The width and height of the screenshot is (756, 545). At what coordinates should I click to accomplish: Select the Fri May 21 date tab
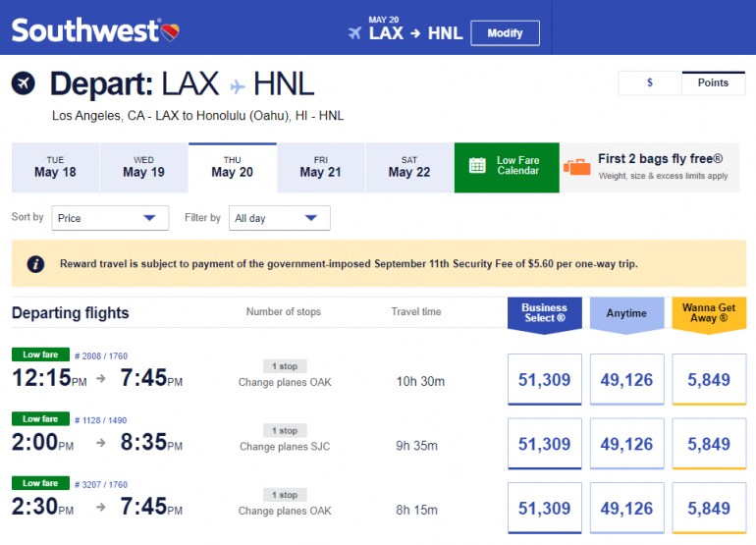[x=320, y=167]
